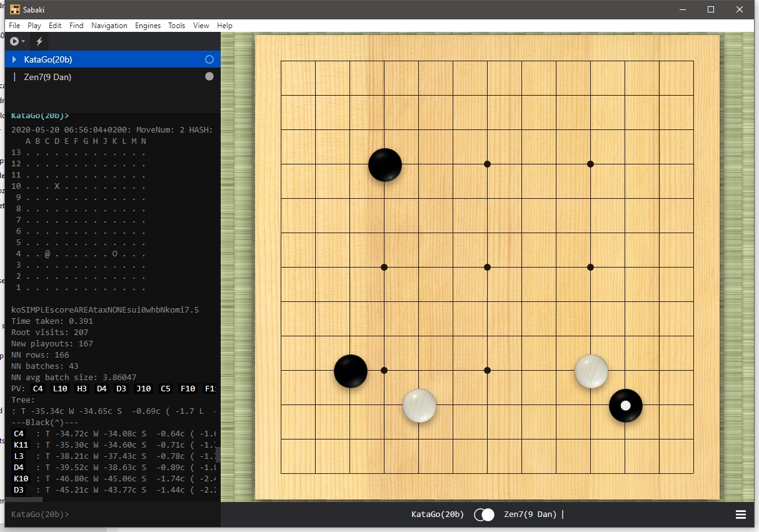Click the console horizontal scrollbar thumb
This screenshot has width=759, height=532.
[25, 499]
